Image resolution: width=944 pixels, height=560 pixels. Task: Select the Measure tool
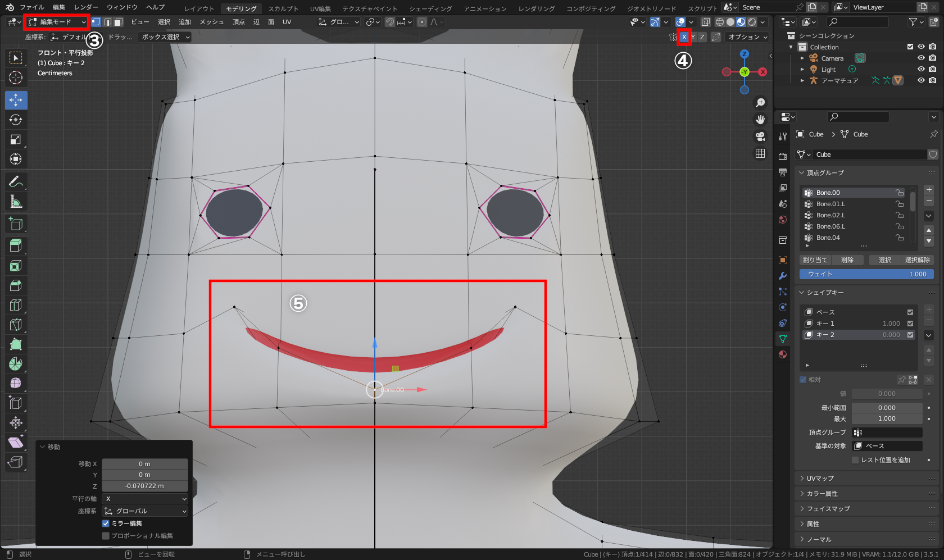16,201
